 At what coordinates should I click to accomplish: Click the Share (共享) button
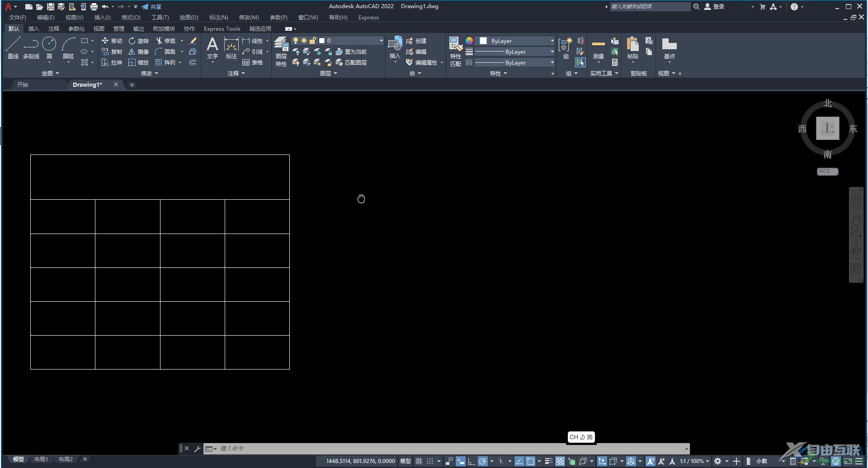pos(151,7)
